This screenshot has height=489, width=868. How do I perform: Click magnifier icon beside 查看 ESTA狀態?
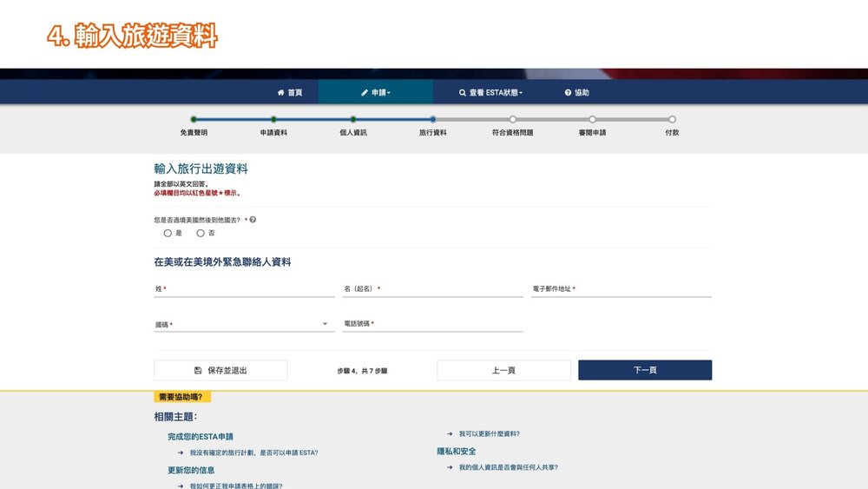pos(463,92)
